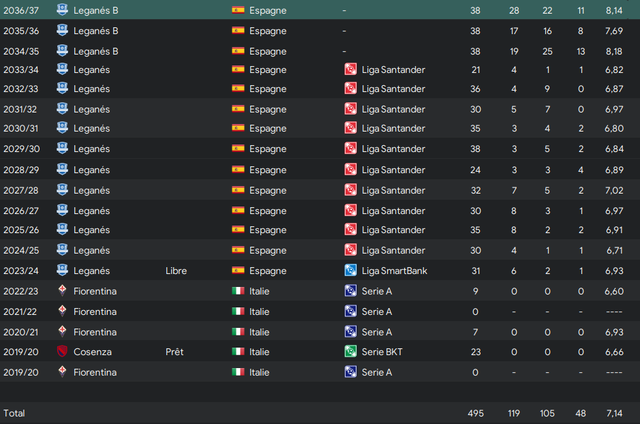The image size is (640, 424).
Task: Click the Fiorentina crest in the 2022/23 row
Action: (x=62, y=291)
